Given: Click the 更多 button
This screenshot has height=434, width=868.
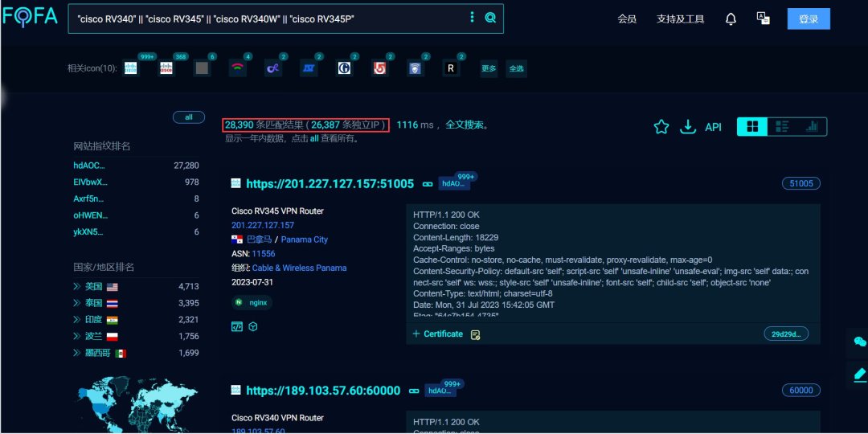Looking at the screenshot, I should pos(489,68).
